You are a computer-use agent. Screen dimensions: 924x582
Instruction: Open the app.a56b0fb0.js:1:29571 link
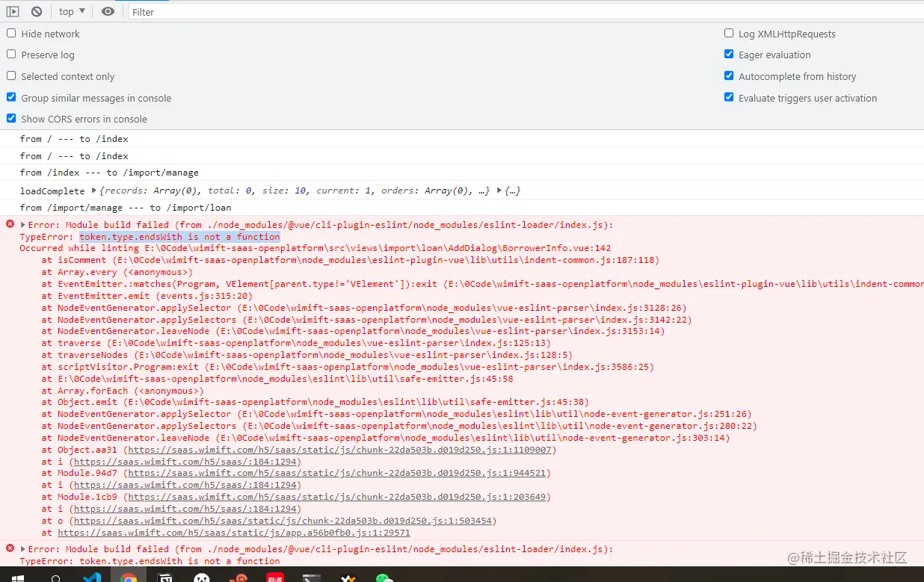[x=234, y=533]
